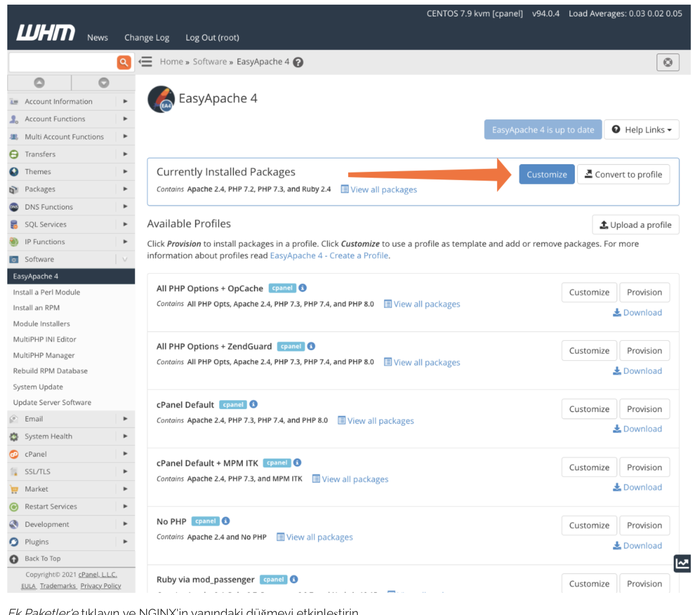The width and height of the screenshot is (700, 615).
Task: Expand the IP Functions section arrow
Action: coord(125,242)
